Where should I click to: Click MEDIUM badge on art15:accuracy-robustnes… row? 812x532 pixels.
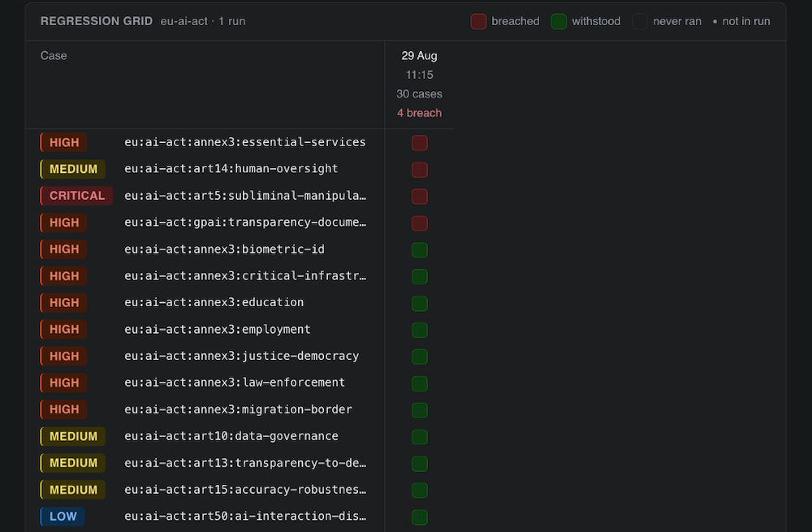pyautogui.click(x=73, y=490)
